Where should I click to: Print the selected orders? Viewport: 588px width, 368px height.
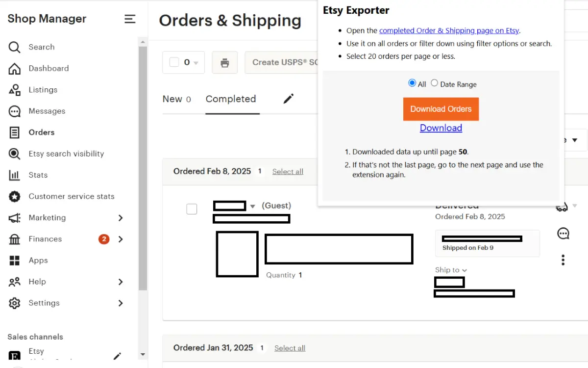coord(224,62)
